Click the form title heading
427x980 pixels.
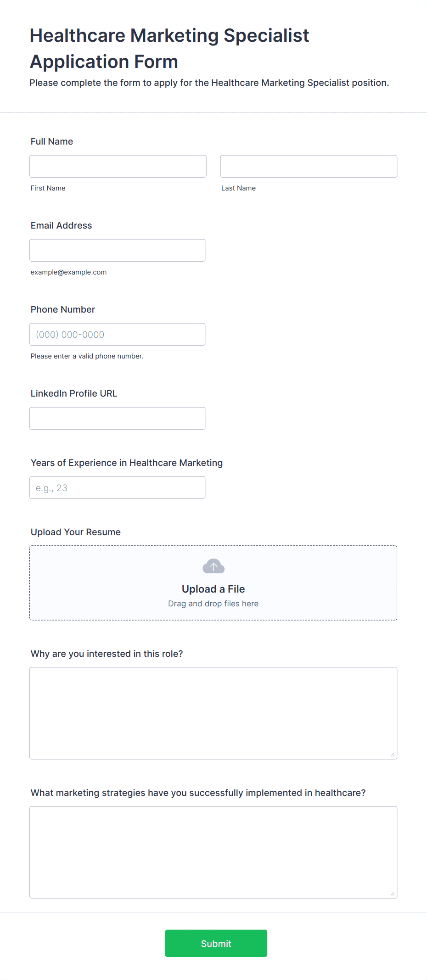coord(169,48)
